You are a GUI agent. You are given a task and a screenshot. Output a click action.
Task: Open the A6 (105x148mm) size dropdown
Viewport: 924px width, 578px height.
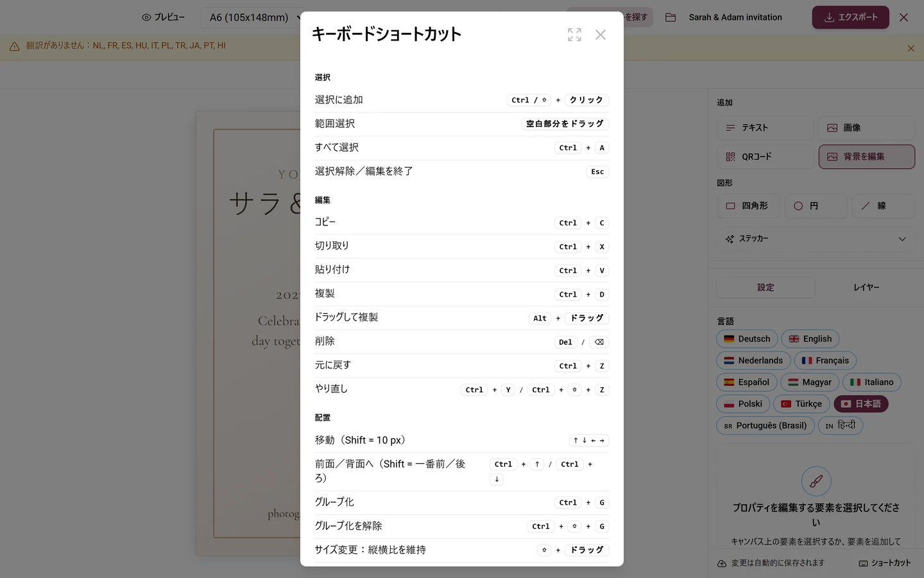coord(255,17)
